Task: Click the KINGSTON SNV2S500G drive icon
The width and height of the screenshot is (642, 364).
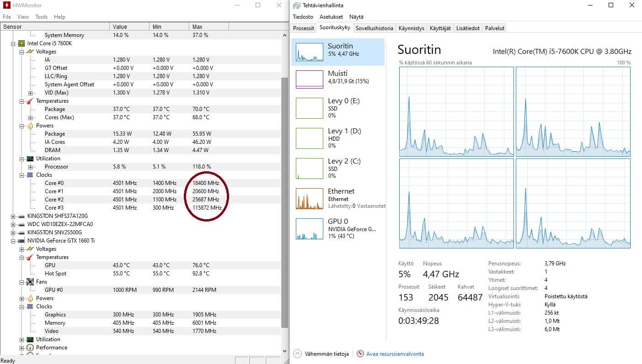Action: pyautogui.click(x=21, y=232)
